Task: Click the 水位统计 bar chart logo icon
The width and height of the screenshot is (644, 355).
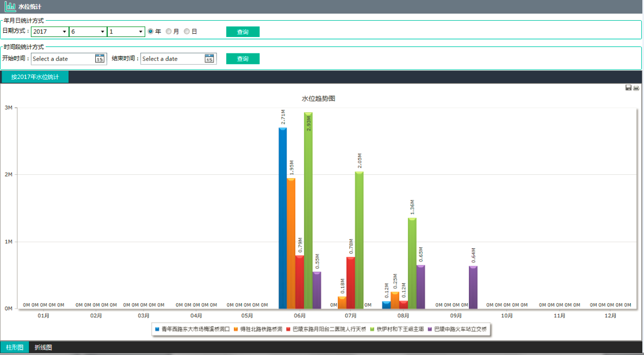Action: coord(10,7)
